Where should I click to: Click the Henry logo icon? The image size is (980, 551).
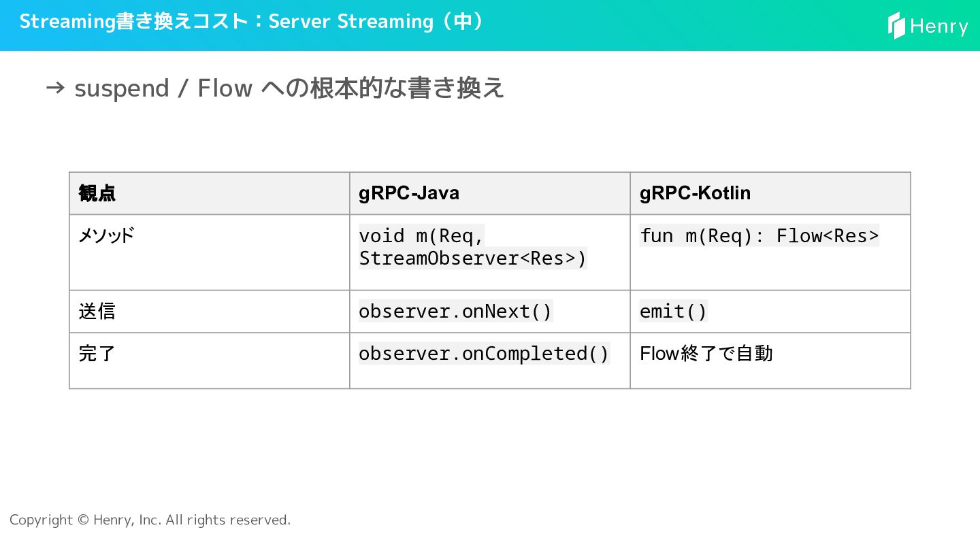click(x=896, y=26)
